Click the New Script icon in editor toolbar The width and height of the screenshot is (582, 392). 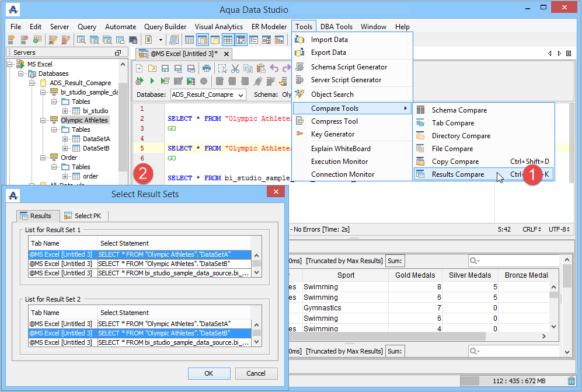(x=140, y=68)
